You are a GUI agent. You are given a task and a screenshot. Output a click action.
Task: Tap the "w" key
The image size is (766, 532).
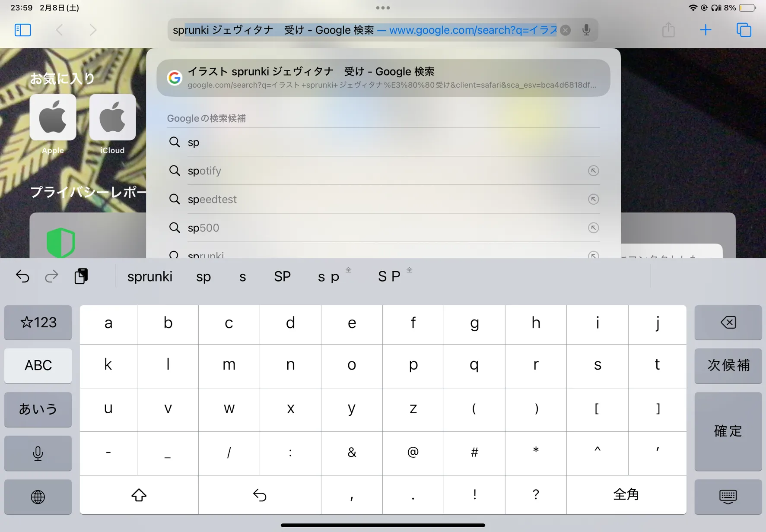pyautogui.click(x=229, y=410)
